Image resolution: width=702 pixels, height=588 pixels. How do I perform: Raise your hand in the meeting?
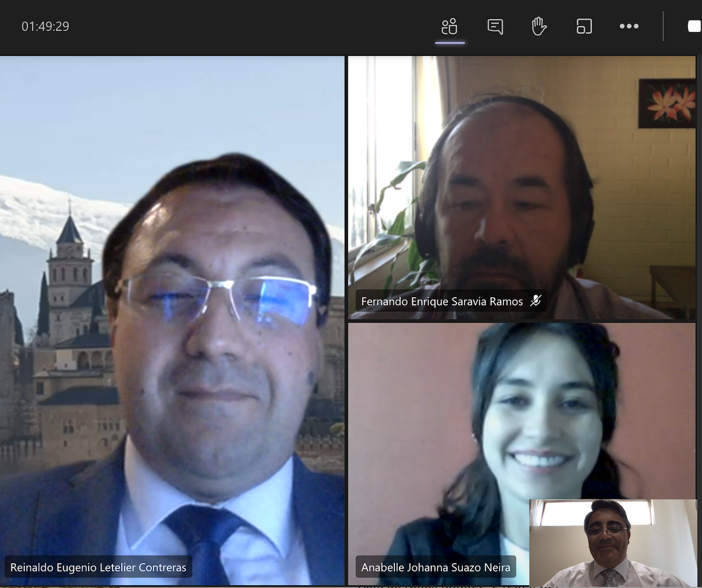pos(540,26)
